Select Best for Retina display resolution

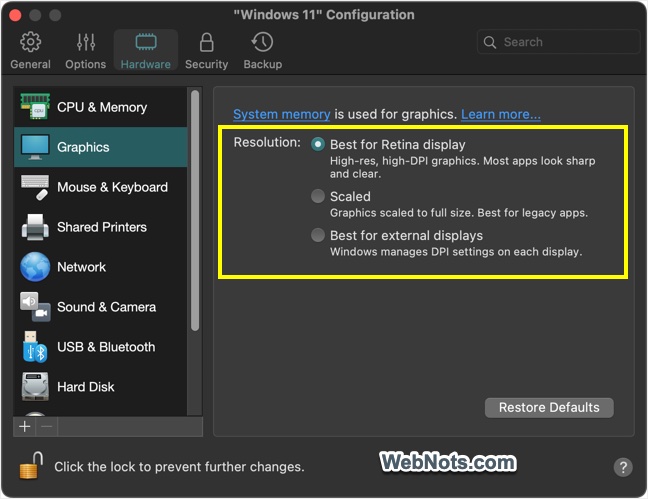pyautogui.click(x=318, y=144)
